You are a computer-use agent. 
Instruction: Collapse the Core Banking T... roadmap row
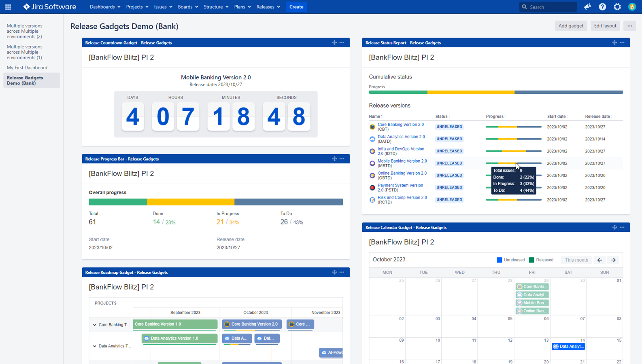coord(95,325)
